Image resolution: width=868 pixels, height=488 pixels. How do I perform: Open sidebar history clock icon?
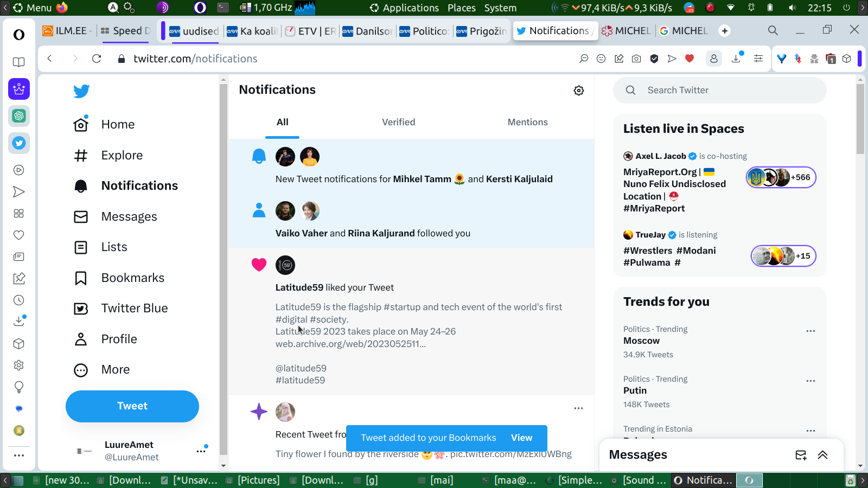pyautogui.click(x=19, y=300)
